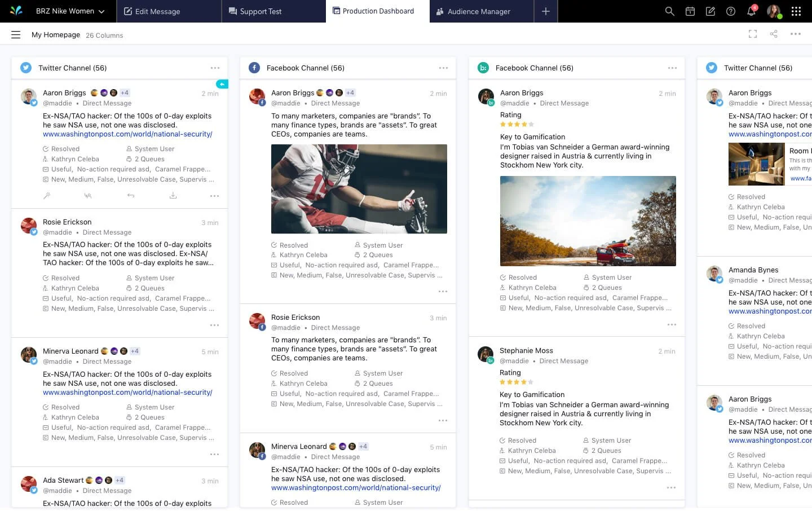Click the download icon under Aaron Briggs' tweet
Viewport: 812px width, 511px height.
173,196
